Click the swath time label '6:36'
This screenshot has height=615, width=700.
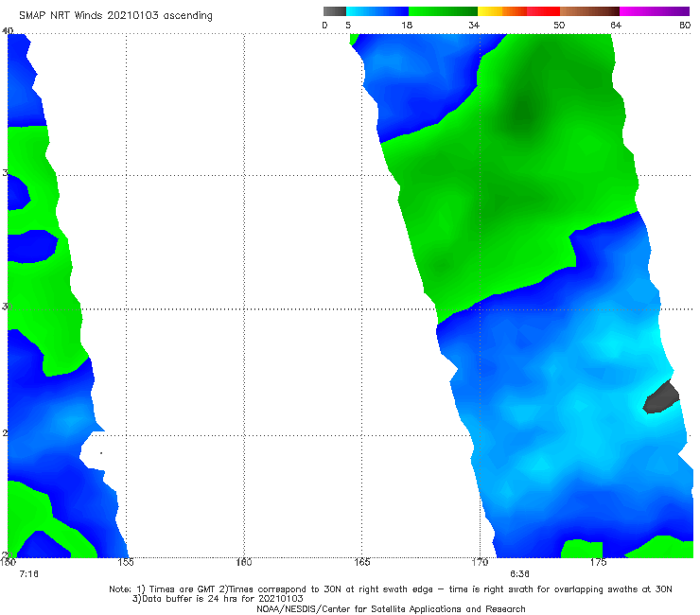519,574
